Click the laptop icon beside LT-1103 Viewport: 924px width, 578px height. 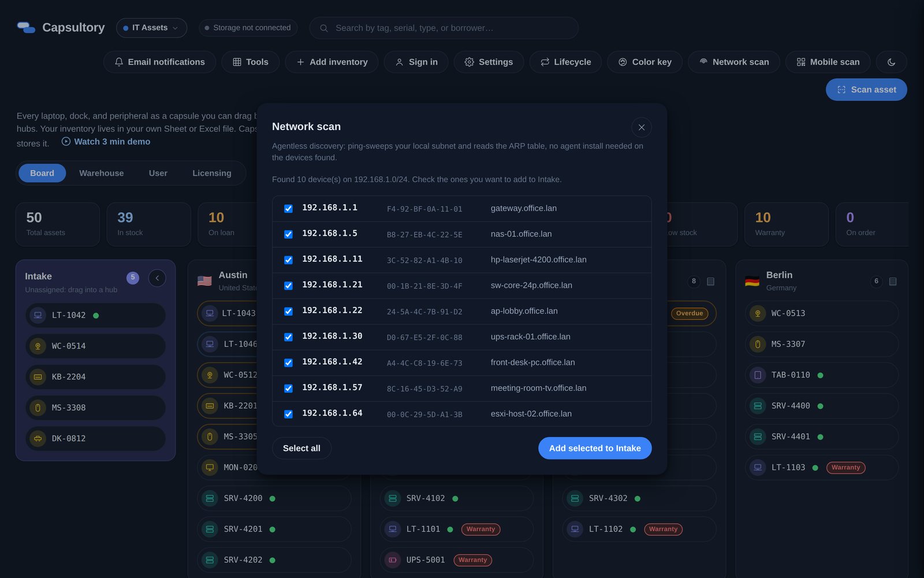pyautogui.click(x=758, y=468)
